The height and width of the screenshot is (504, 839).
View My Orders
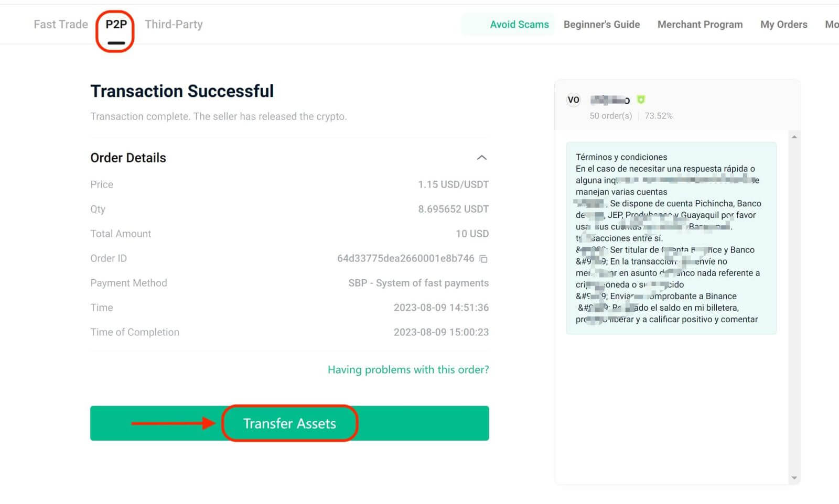[783, 24]
